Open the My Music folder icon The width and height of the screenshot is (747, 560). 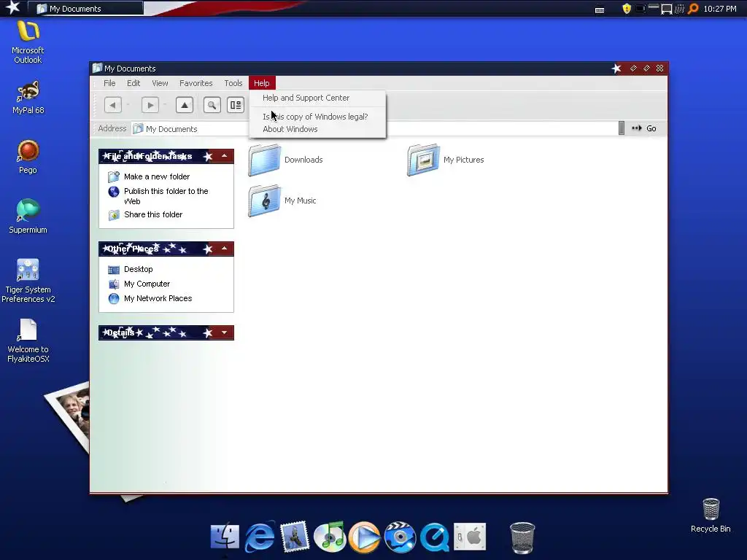tap(264, 201)
